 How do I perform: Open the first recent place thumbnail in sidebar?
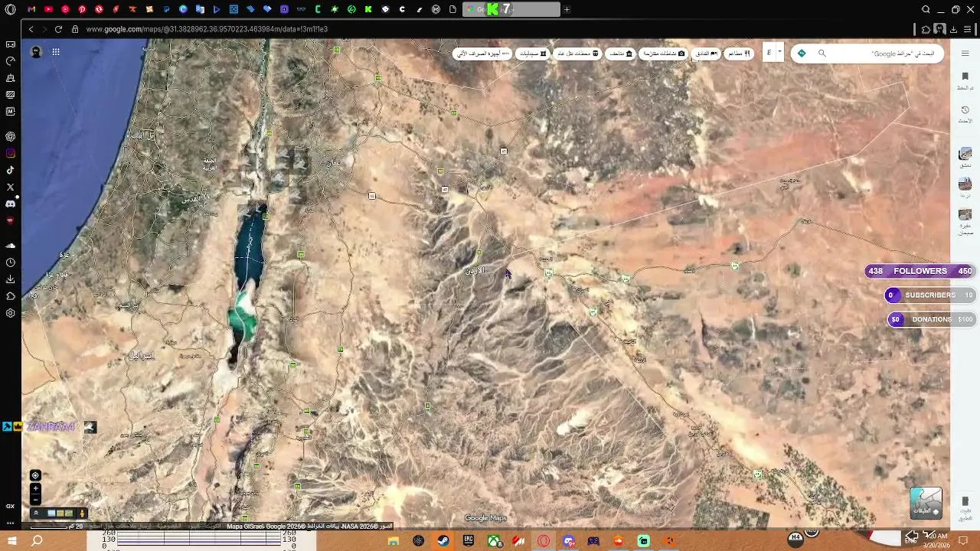965,155
